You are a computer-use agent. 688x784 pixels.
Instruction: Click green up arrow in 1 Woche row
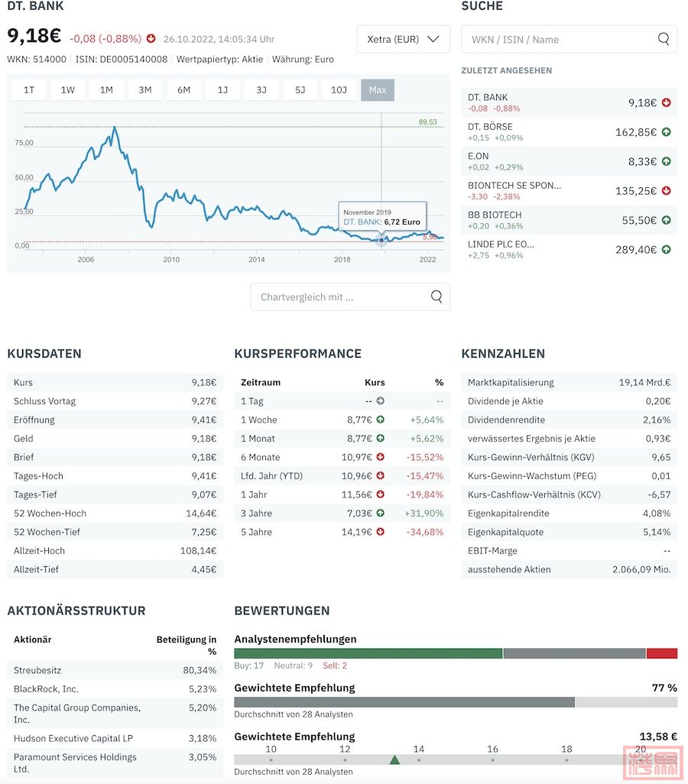click(x=380, y=420)
